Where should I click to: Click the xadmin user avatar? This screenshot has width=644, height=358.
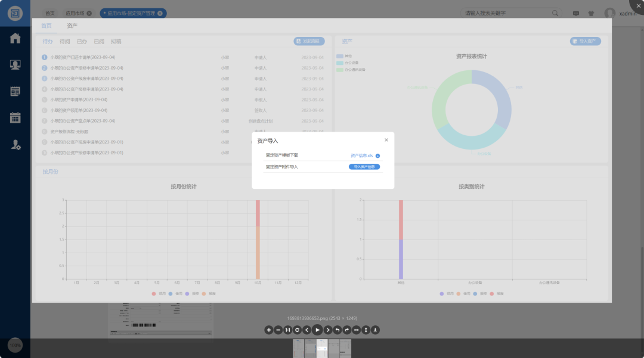point(610,13)
